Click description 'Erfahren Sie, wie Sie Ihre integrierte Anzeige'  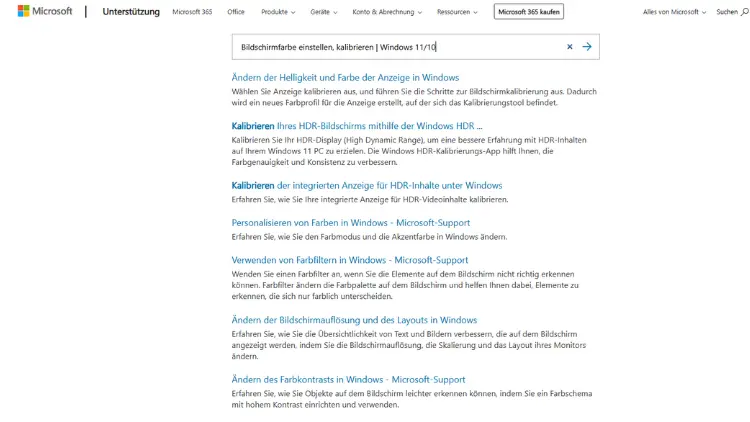coord(370,200)
